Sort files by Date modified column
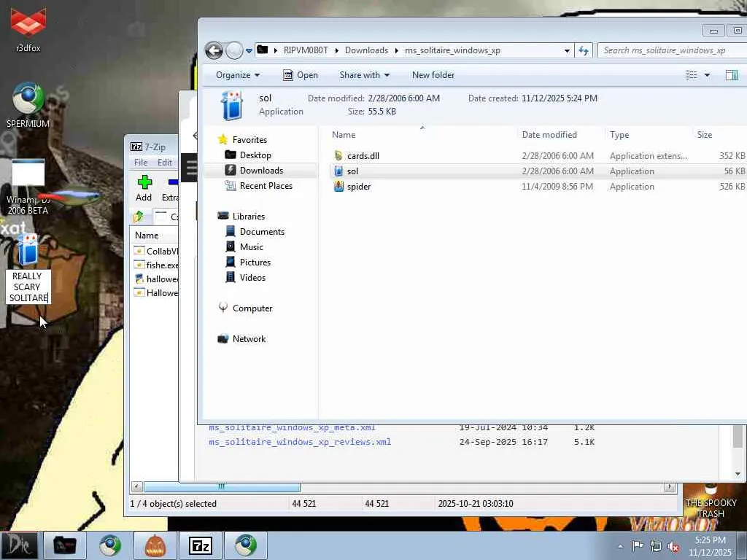Screen dimensions: 747x560 click(x=549, y=135)
